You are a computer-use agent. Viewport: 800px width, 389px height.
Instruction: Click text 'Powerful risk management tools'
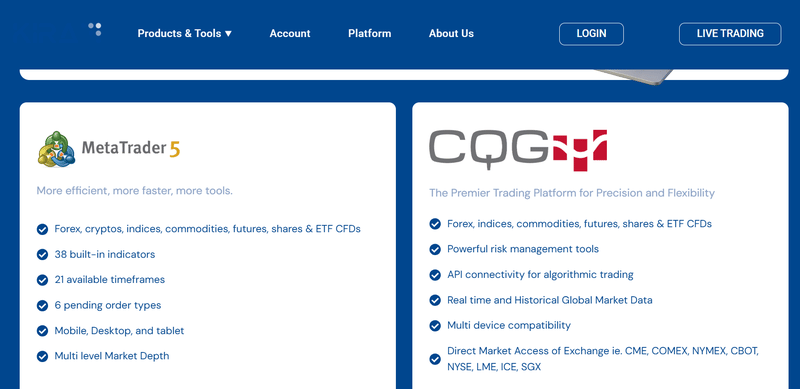523,249
